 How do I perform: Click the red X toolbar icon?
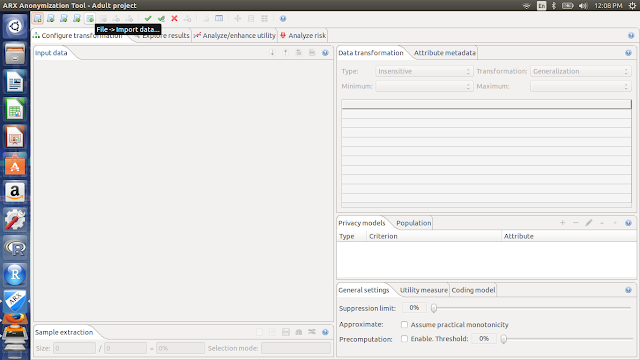[x=174, y=18]
